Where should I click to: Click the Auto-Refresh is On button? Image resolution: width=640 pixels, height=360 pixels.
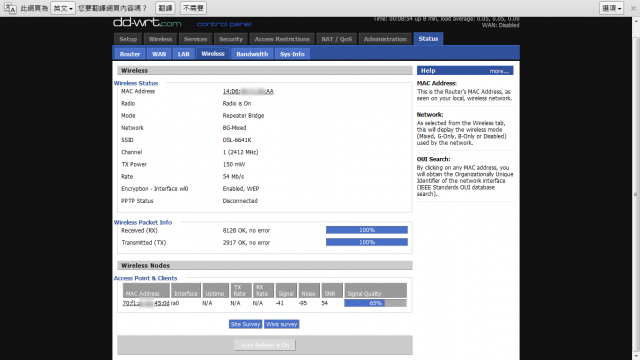click(265, 345)
